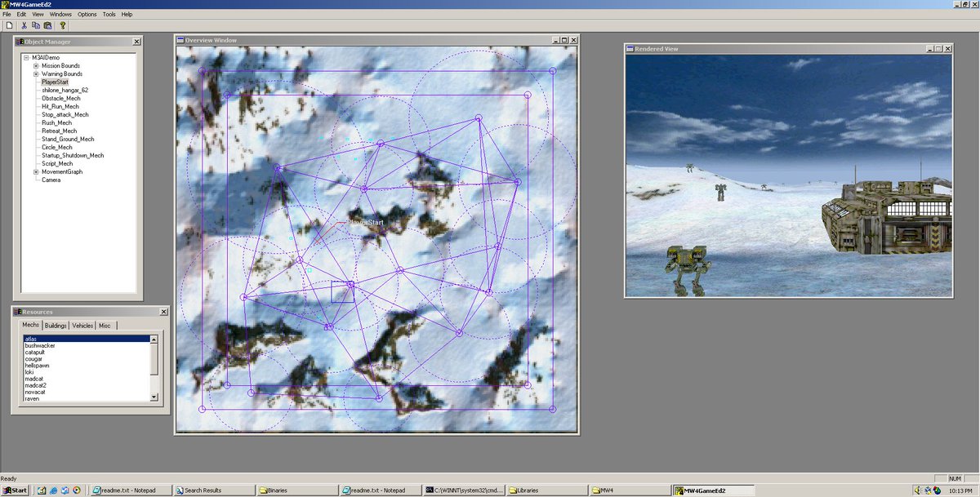
Task: Select PlayerStart in Object Manager tree
Action: [55, 82]
